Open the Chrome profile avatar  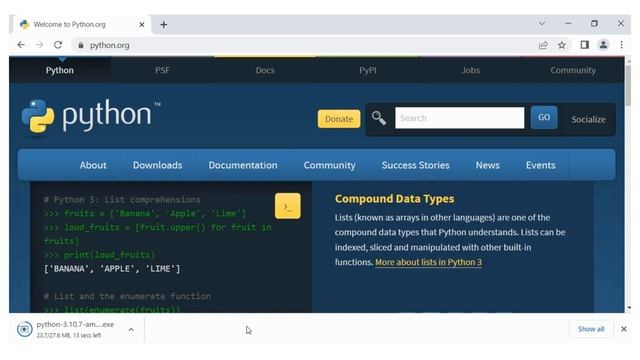[603, 45]
